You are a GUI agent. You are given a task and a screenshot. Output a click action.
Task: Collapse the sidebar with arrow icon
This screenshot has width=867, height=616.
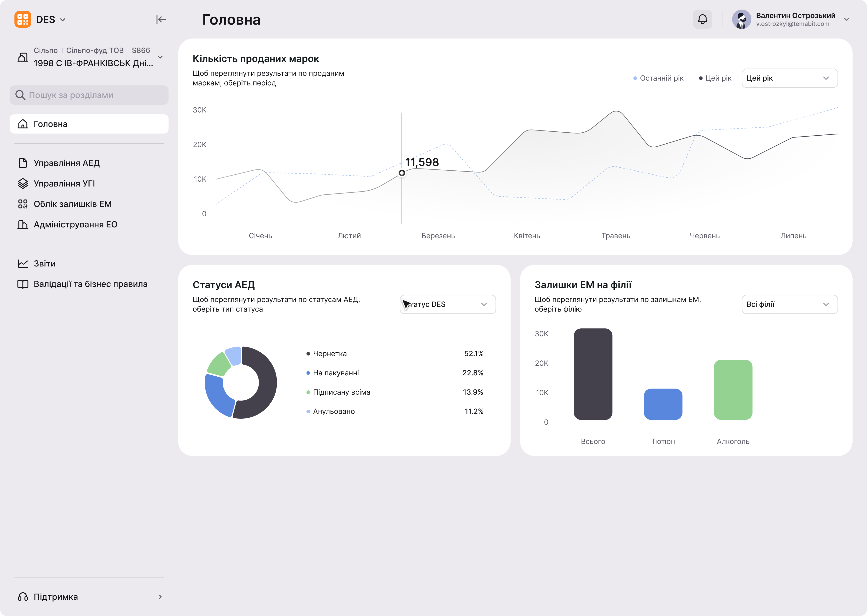(x=161, y=19)
